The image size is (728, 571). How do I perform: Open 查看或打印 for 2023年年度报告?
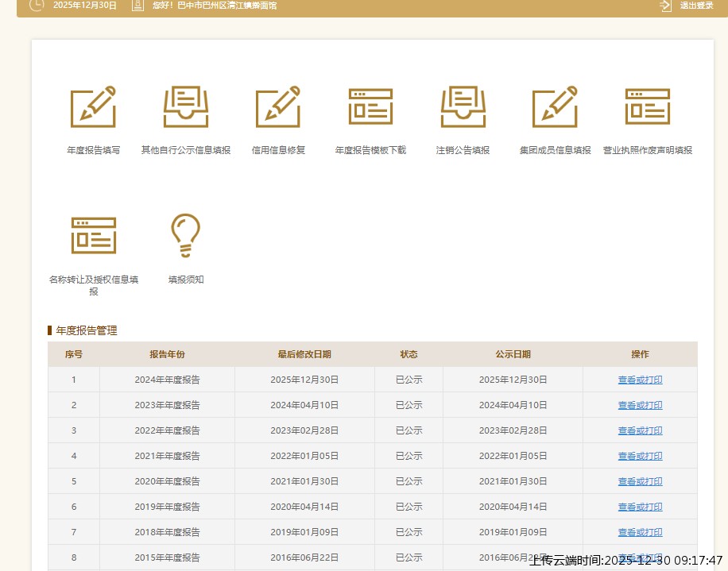[x=640, y=405]
